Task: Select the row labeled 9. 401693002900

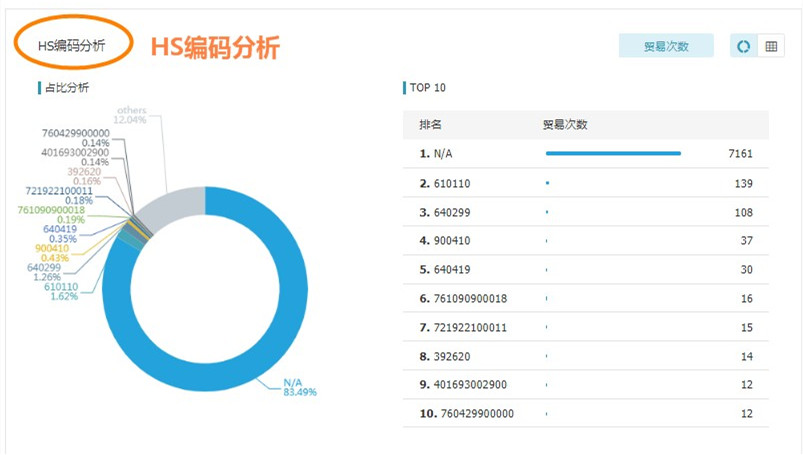Action: pyautogui.click(x=586, y=385)
